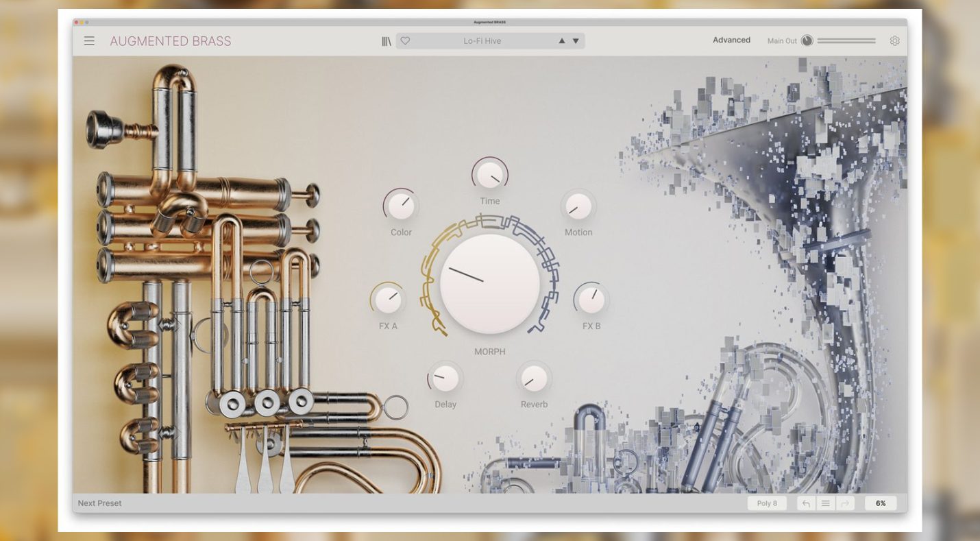Screen dimensions: 980x541
Task: Switch to the Advanced view
Action: [x=731, y=40]
